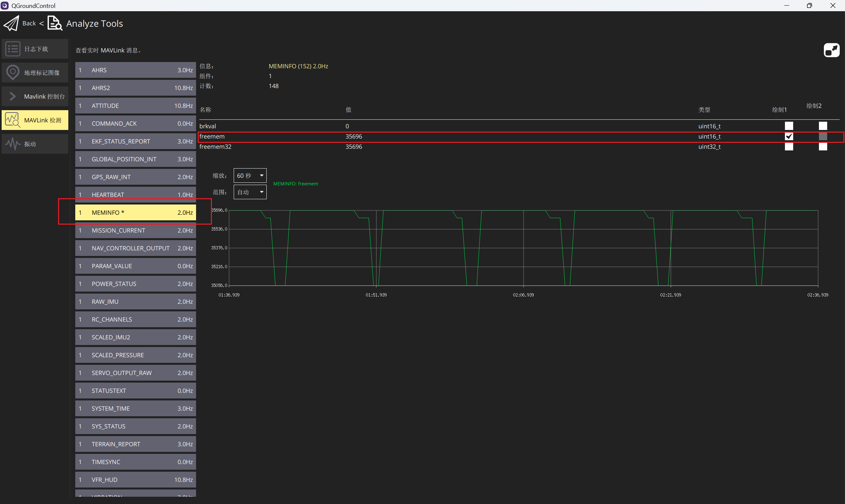Viewport: 845px width, 504px height.
Task: Select the HEARTBEAT message entry
Action: tap(135, 194)
